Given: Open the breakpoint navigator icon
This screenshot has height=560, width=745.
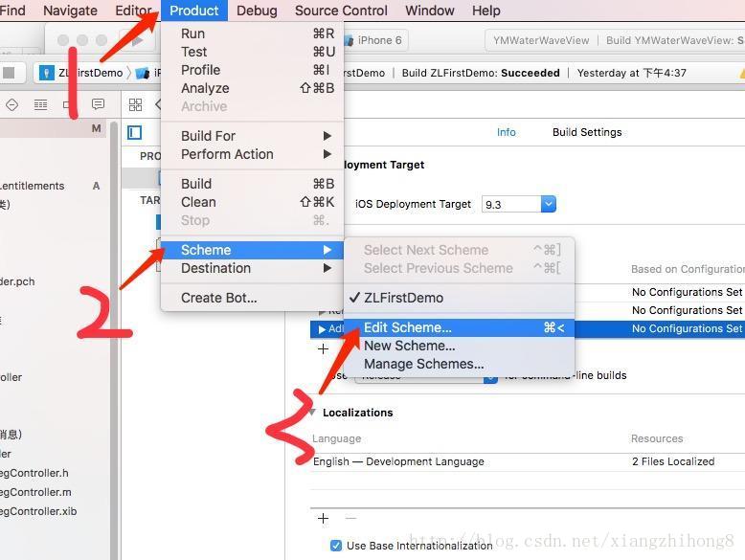Looking at the screenshot, I should 69,104.
